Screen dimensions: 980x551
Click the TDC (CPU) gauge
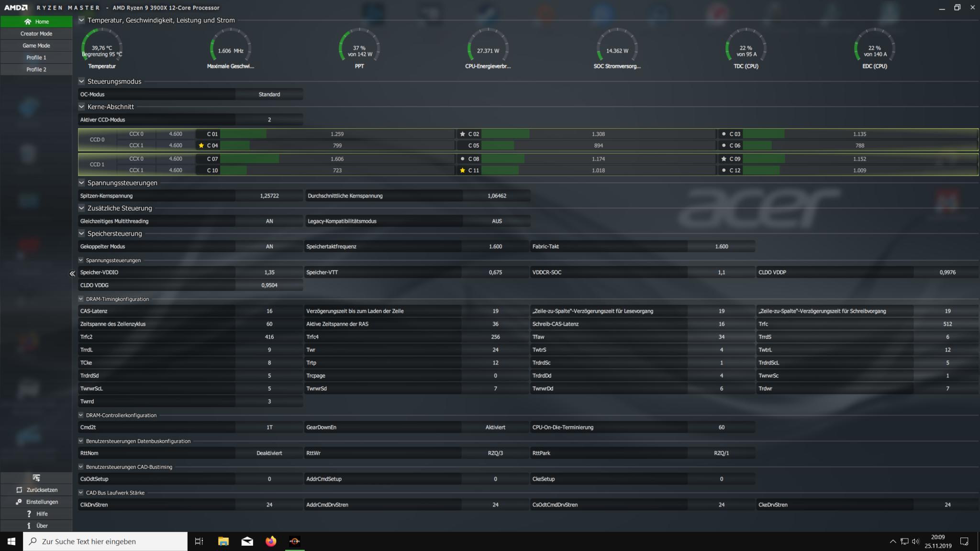click(x=746, y=48)
